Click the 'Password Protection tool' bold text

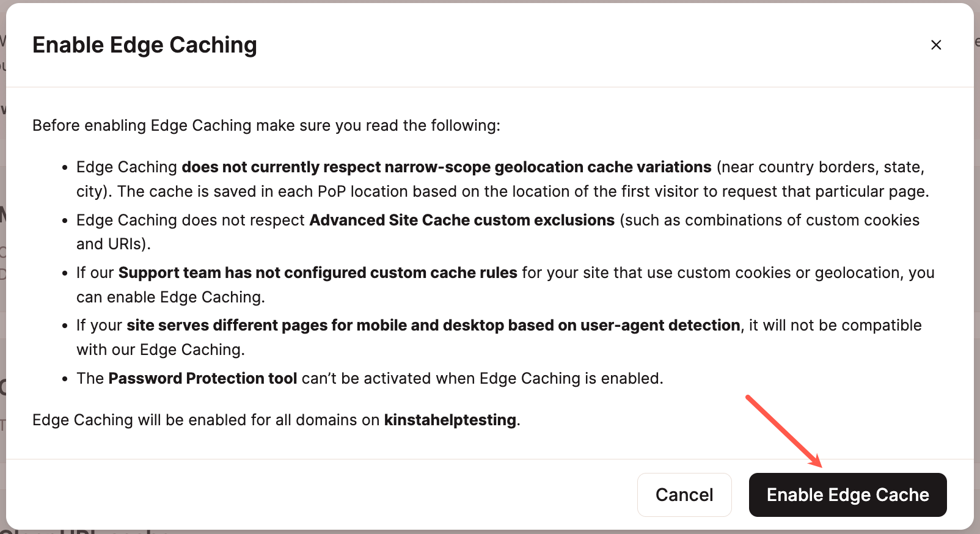[203, 378]
